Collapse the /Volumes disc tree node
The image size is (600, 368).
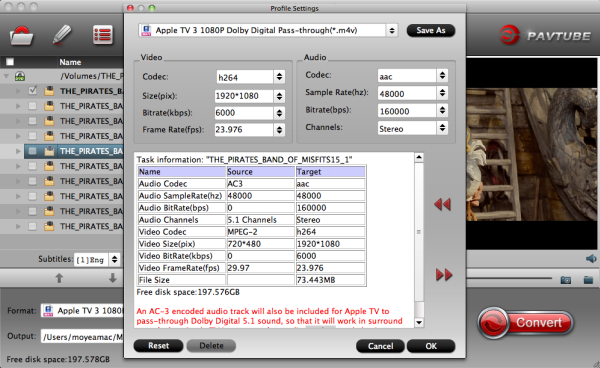(6, 76)
